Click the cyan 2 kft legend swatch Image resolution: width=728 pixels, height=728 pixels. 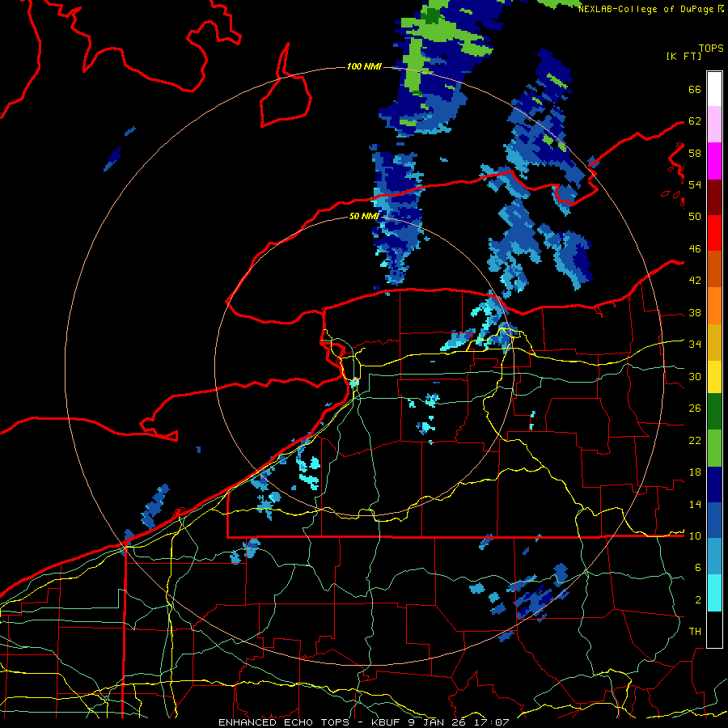[x=714, y=593]
